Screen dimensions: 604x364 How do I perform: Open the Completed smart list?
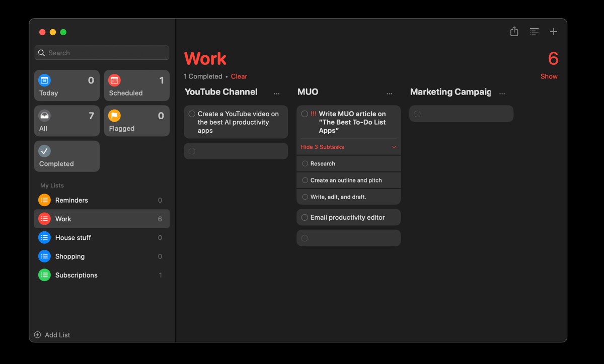click(67, 156)
